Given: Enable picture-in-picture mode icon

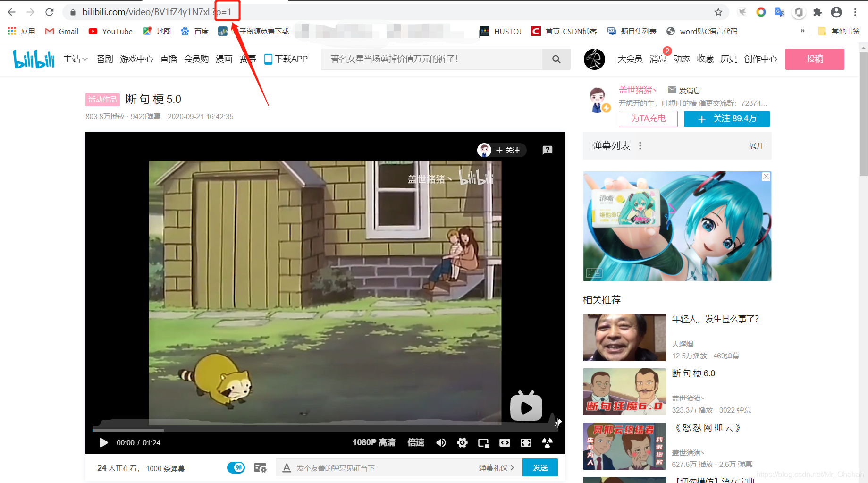Looking at the screenshot, I should tap(483, 443).
